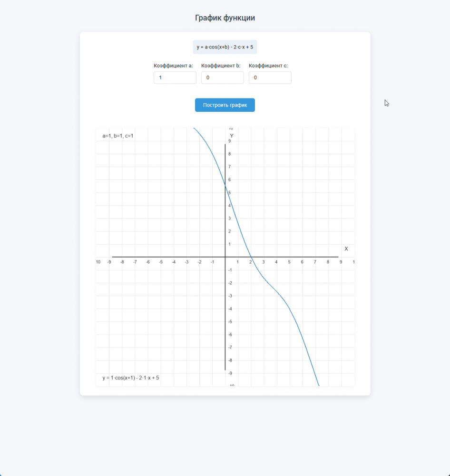Screen dimensions: 450x476
Task: Click the Коэффициент b: label
Action: point(221,66)
